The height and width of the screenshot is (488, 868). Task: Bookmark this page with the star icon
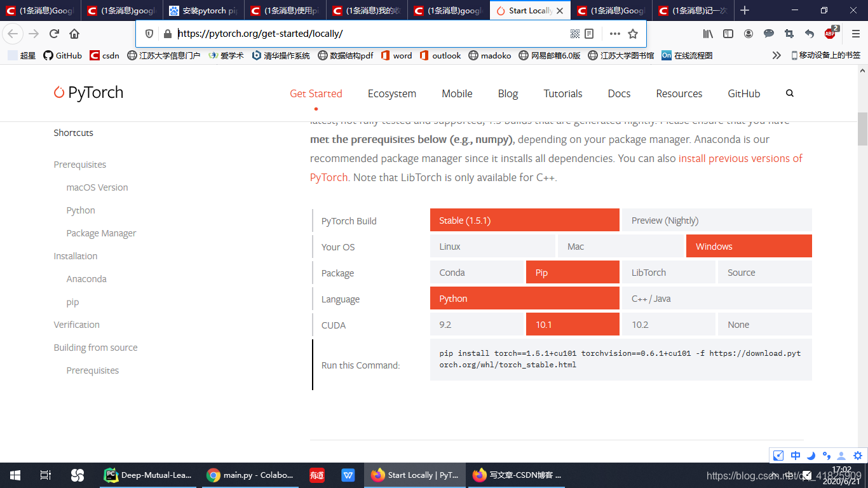click(x=633, y=34)
